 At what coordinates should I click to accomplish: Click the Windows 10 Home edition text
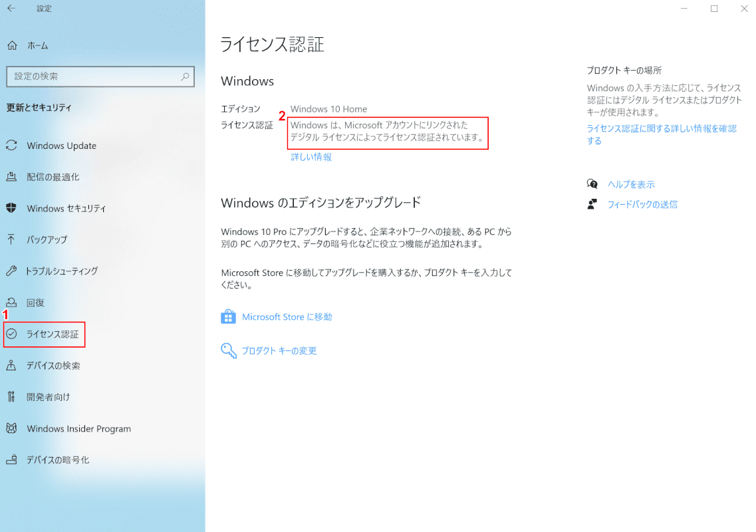(x=328, y=109)
